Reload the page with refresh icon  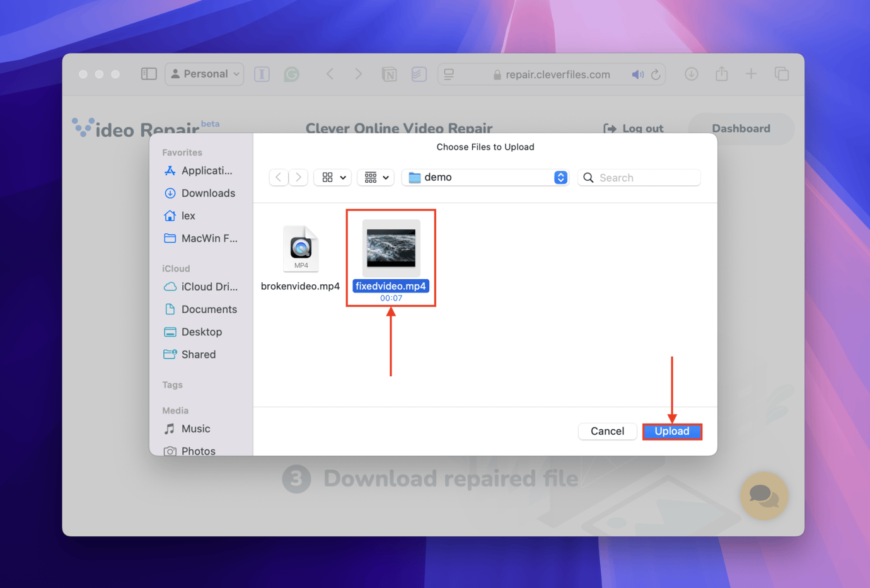[656, 74]
